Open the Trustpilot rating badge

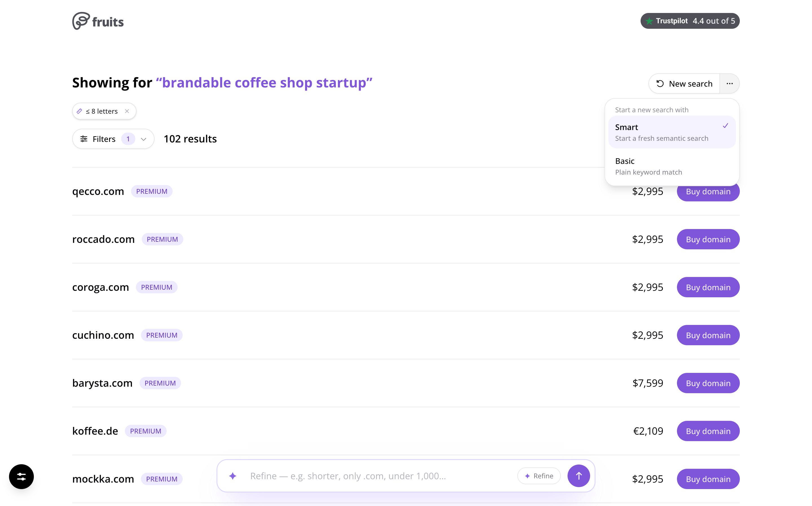[690, 21]
